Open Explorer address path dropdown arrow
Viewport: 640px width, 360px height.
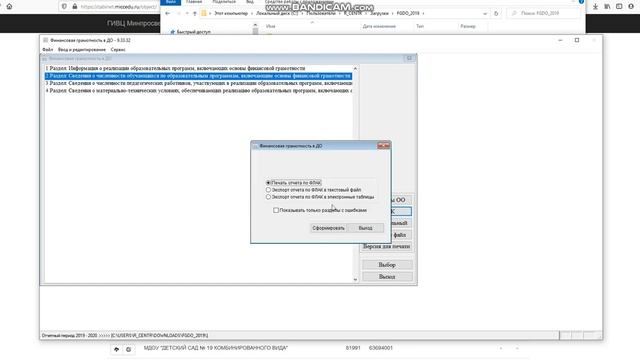pos(484,13)
